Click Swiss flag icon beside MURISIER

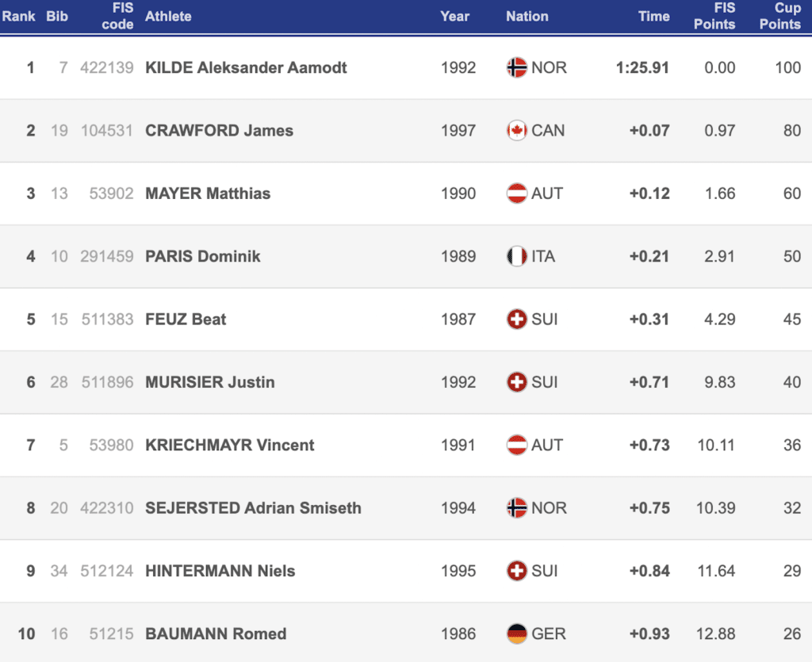tap(516, 382)
